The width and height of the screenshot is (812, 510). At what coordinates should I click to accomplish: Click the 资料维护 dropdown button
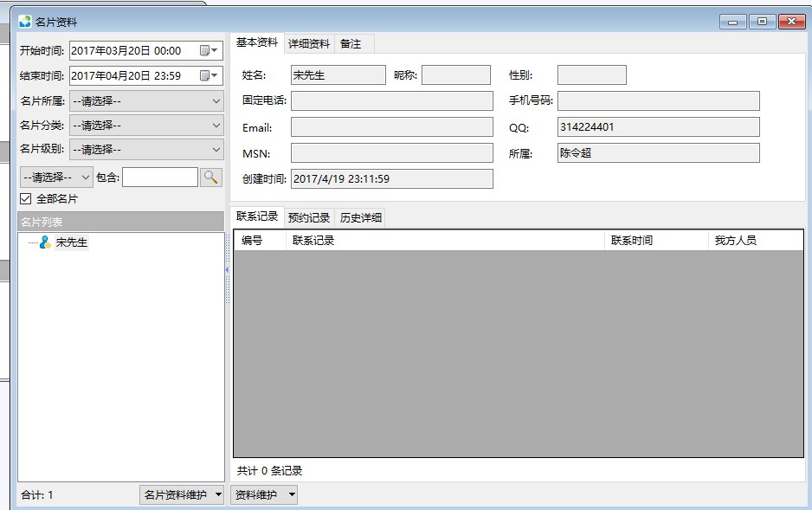[265, 494]
